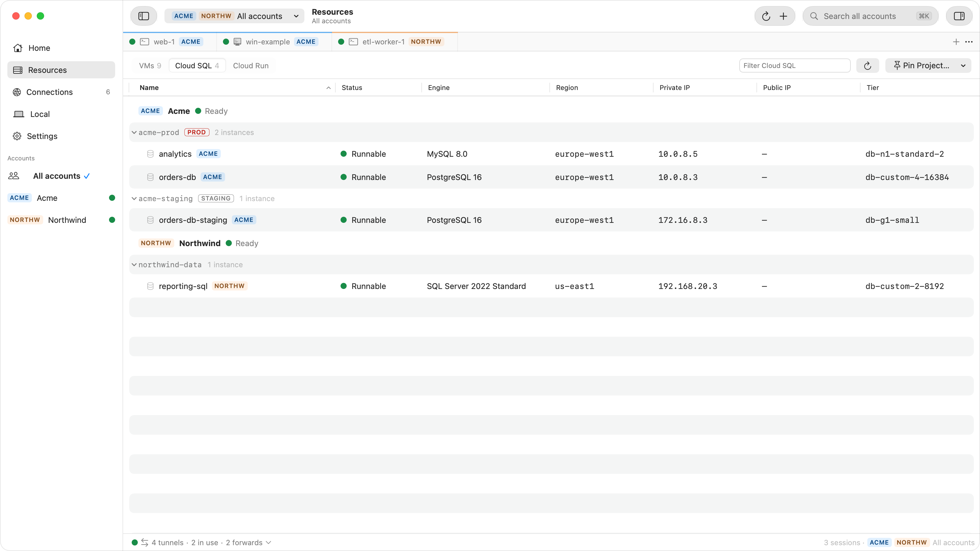Toggle the right inspector panel icon

tap(959, 16)
